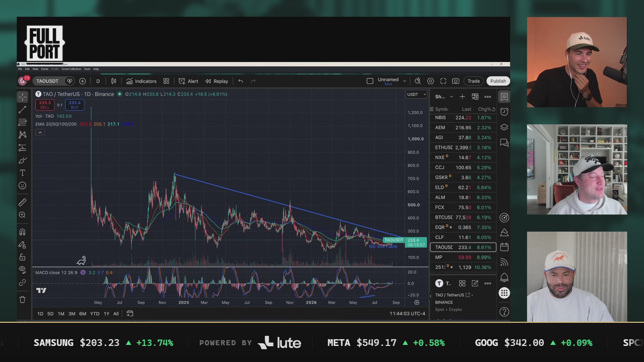The image size is (644, 362).
Task: Open symbol details more options menu
Action: 488,284
